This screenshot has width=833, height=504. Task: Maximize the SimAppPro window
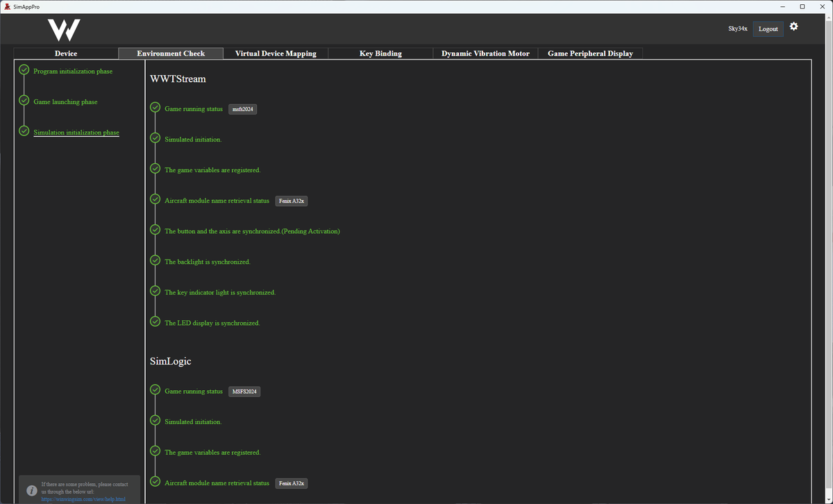802,6
